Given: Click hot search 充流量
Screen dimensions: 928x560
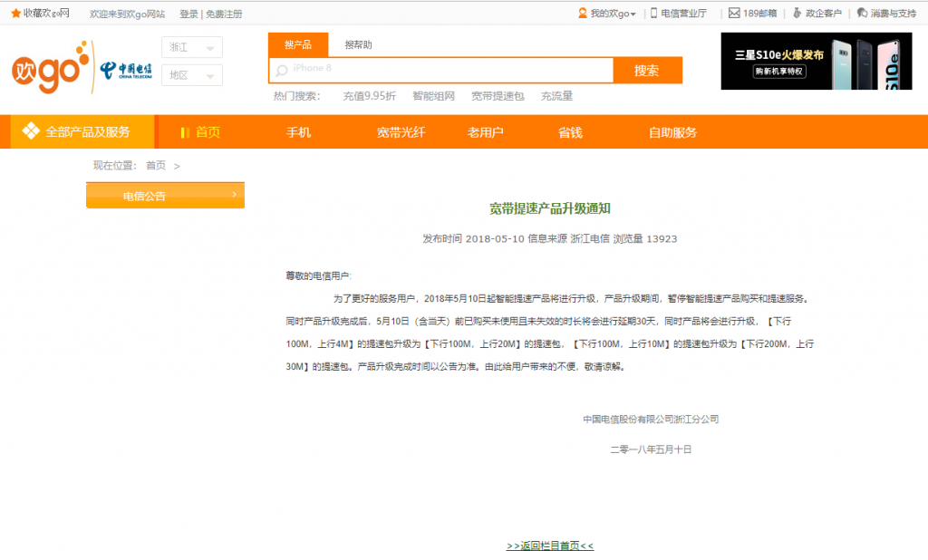Looking at the screenshot, I should pyautogui.click(x=557, y=96).
